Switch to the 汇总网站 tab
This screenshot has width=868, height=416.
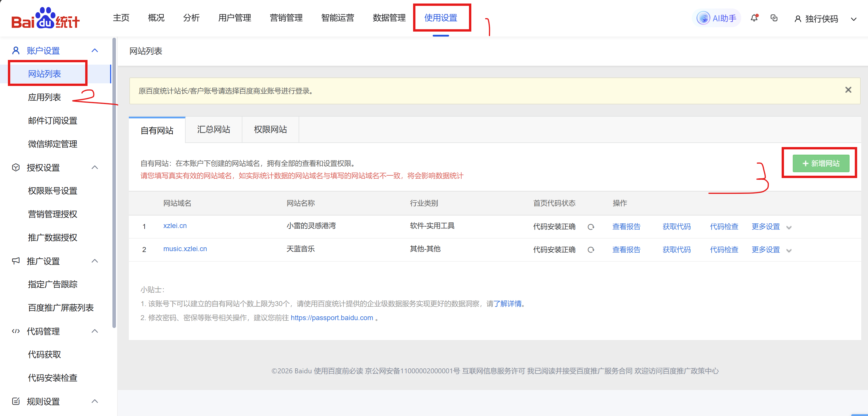(213, 130)
